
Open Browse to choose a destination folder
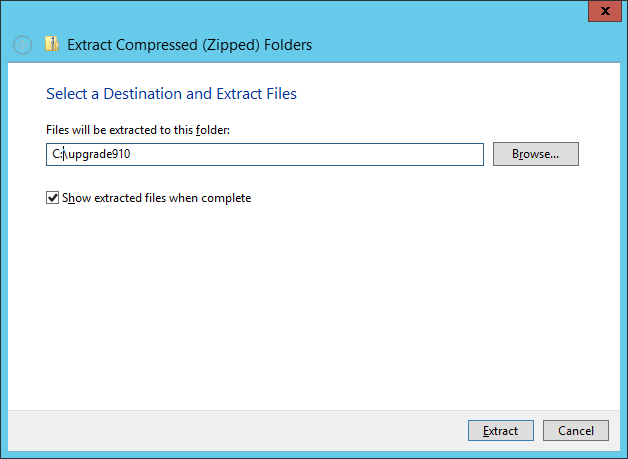pos(535,154)
